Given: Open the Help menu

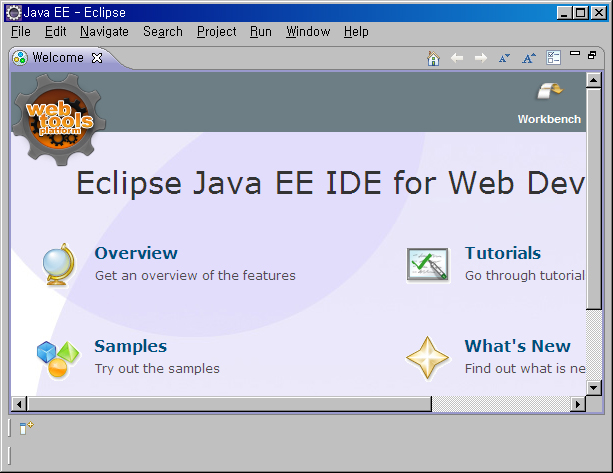Looking at the screenshot, I should click(356, 32).
